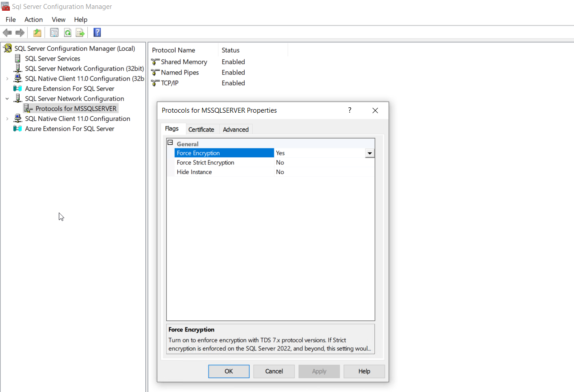The height and width of the screenshot is (392, 574).
Task: Click the SQL Server Configuration Manager (Local) root icon
Action: pos(8,49)
